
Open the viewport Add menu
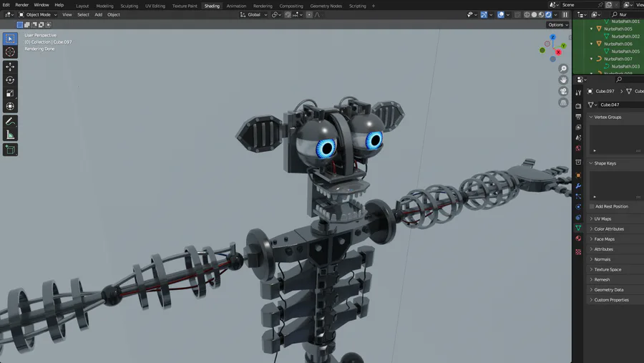coord(98,15)
